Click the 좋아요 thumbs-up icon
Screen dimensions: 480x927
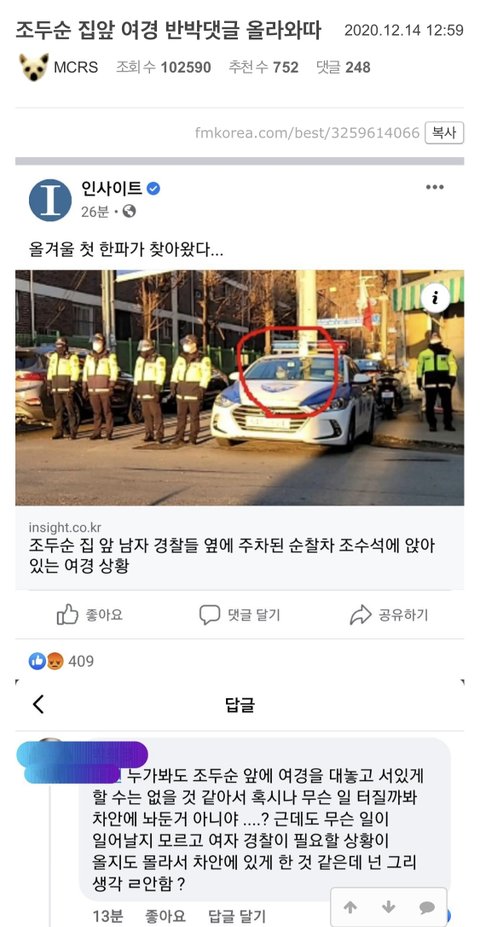coord(67,615)
